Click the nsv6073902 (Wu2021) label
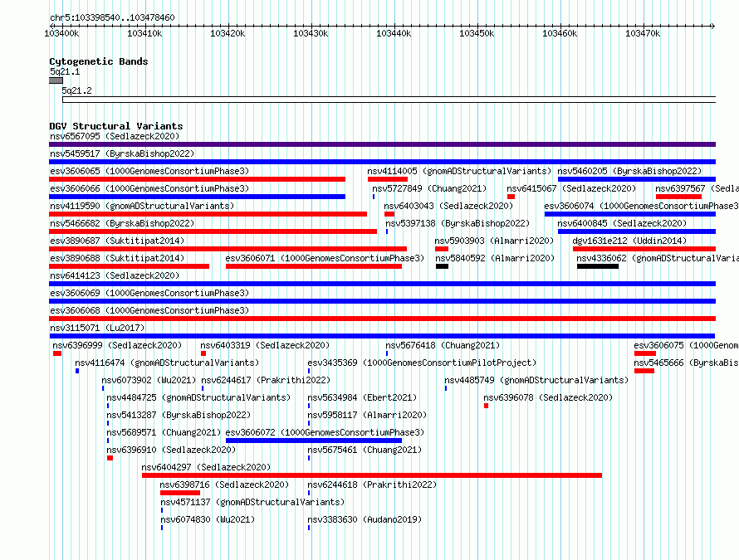Viewport: 739px width, 560px height. click(x=149, y=380)
